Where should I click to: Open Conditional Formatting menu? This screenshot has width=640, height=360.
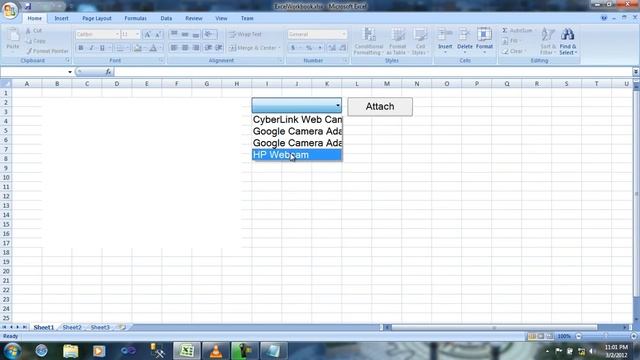tap(369, 41)
